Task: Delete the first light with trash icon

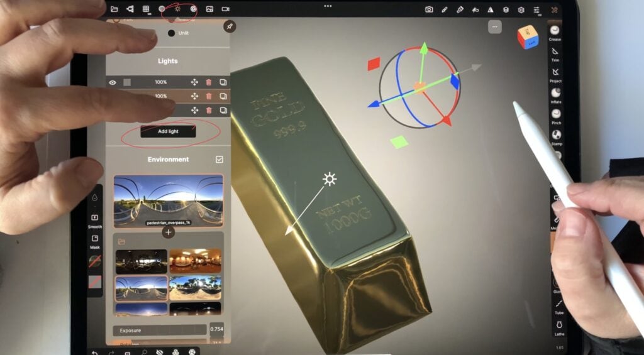Action: (209, 82)
